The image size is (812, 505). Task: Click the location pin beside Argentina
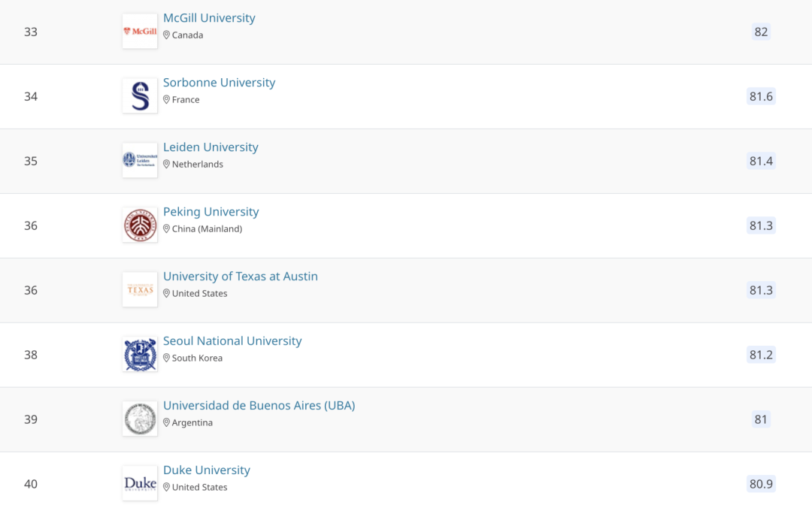point(167,423)
